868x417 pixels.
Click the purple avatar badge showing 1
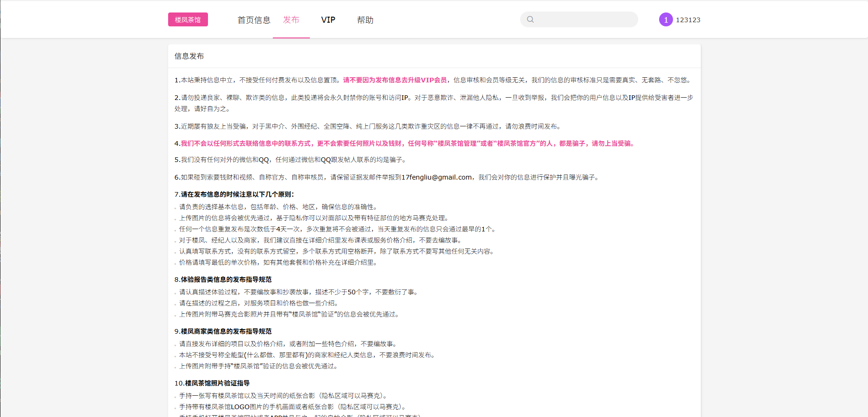point(666,19)
